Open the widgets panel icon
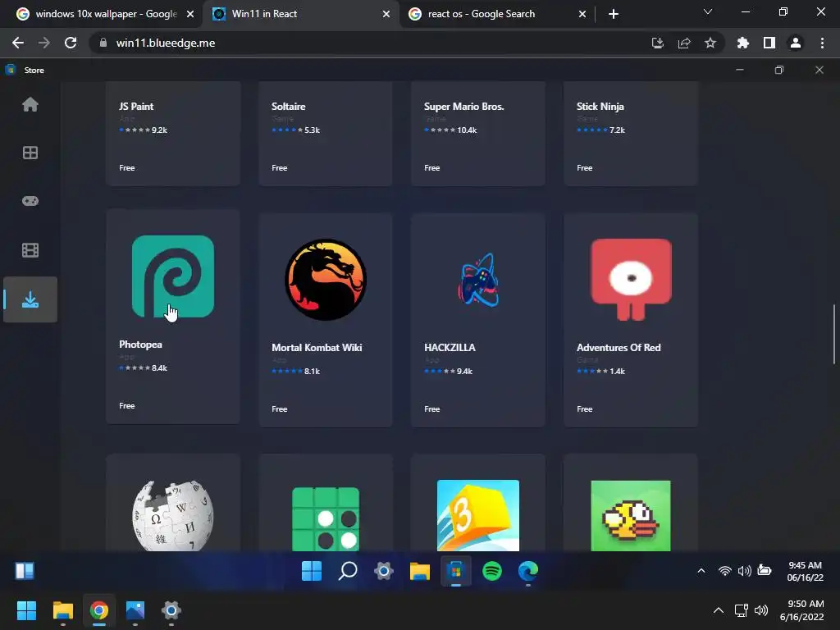This screenshot has width=840, height=630. click(x=24, y=571)
